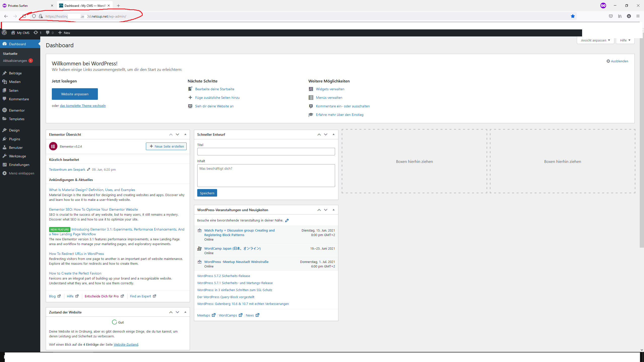Open the Hilfe dropdown tab

click(x=625, y=40)
